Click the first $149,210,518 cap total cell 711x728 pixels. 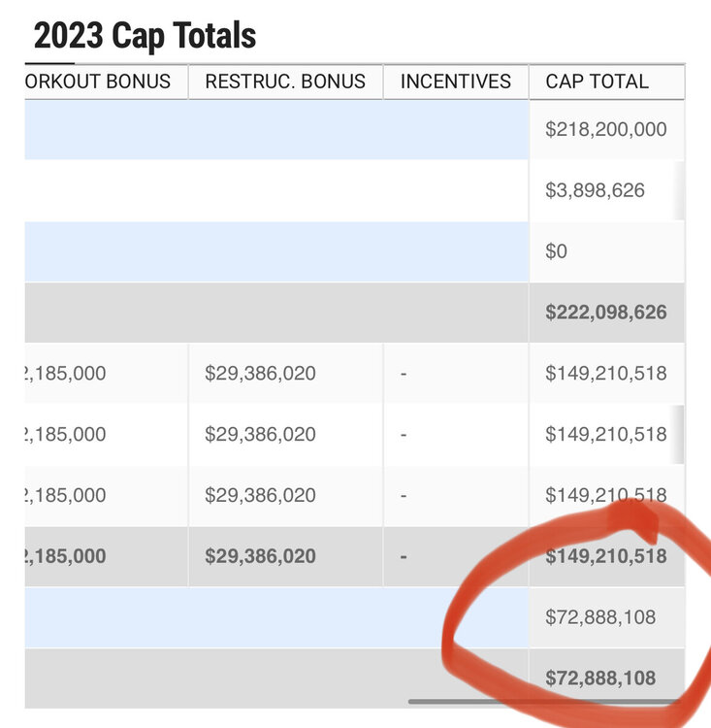606,374
